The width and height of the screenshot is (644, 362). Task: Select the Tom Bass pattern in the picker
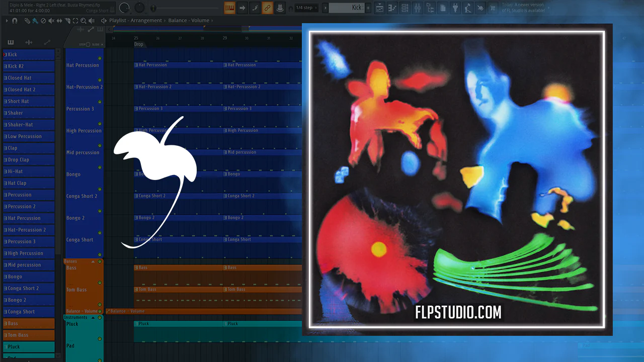coord(29,335)
